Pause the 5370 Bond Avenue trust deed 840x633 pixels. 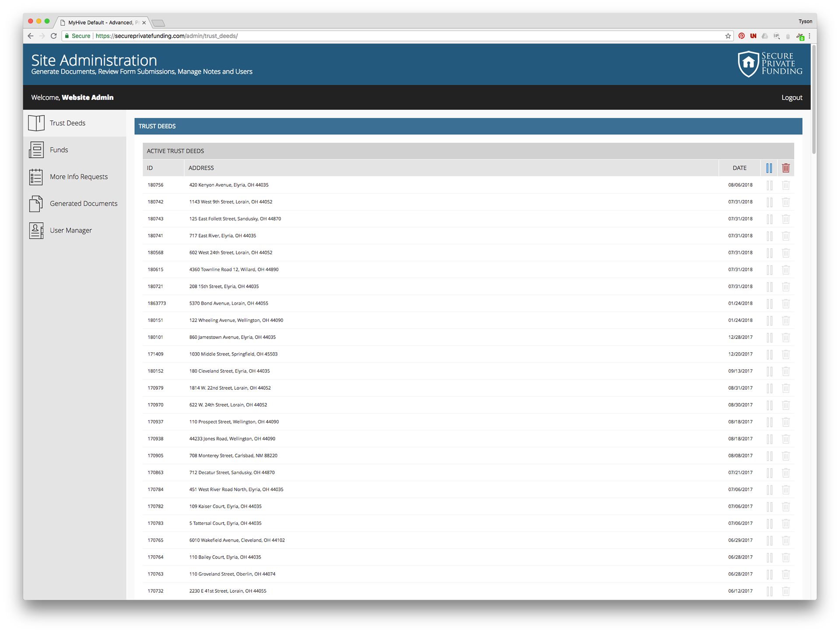click(x=770, y=304)
